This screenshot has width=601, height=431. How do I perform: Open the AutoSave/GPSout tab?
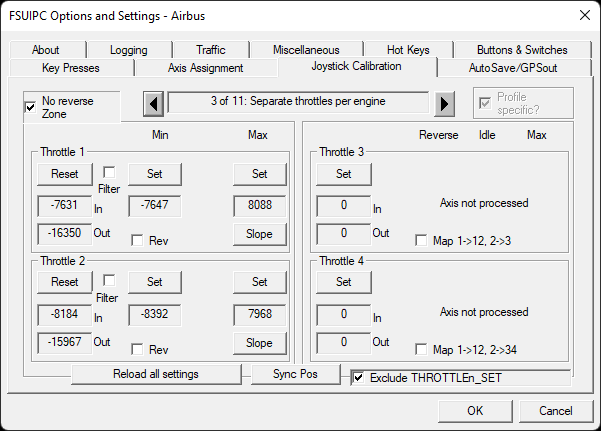click(513, 68)
